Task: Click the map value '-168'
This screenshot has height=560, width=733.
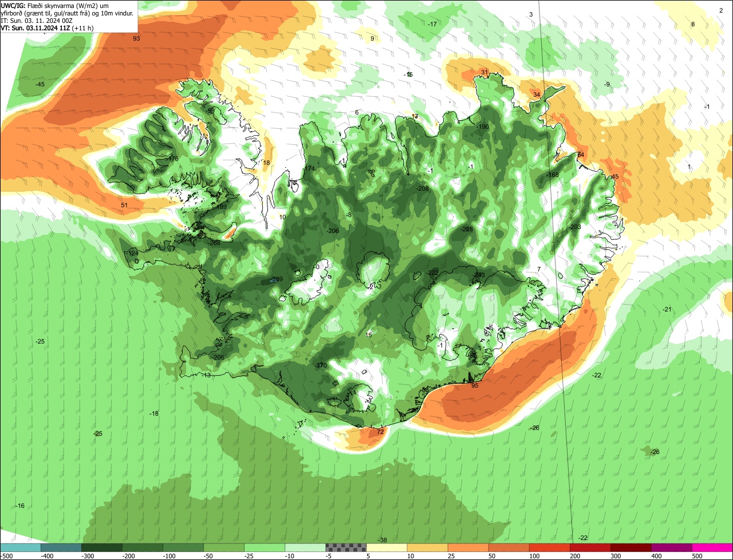Action: (553, 175)
